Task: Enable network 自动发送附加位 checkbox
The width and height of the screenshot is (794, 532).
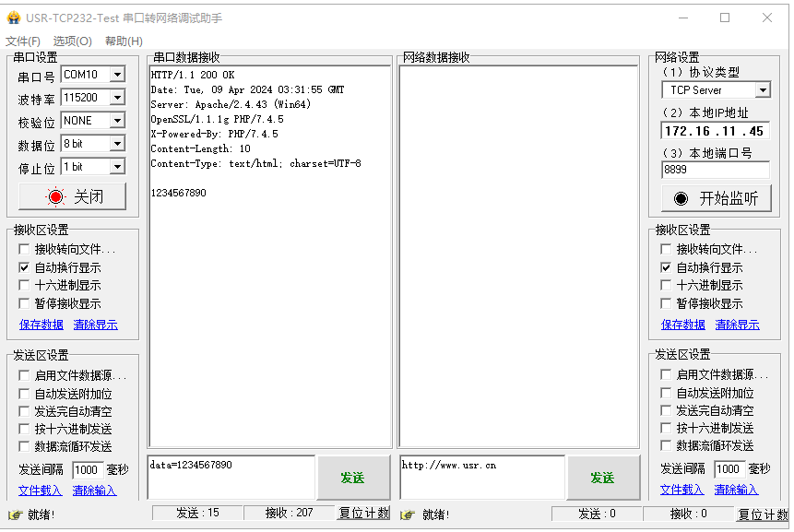Action: [666, 393]
